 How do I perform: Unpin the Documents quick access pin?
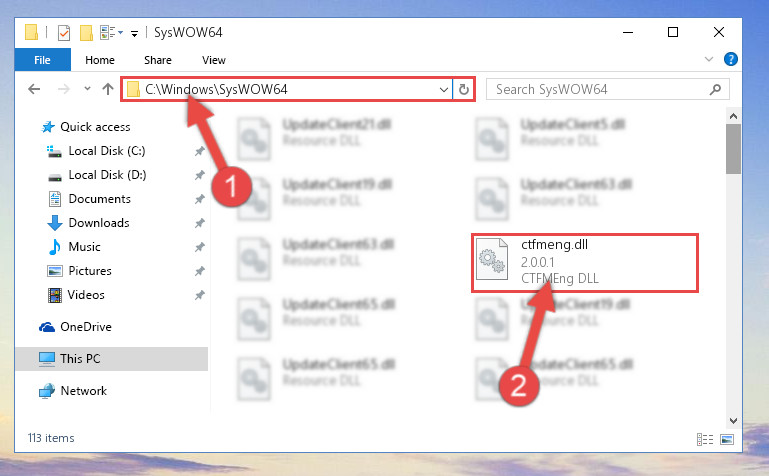tap(200, 199)
